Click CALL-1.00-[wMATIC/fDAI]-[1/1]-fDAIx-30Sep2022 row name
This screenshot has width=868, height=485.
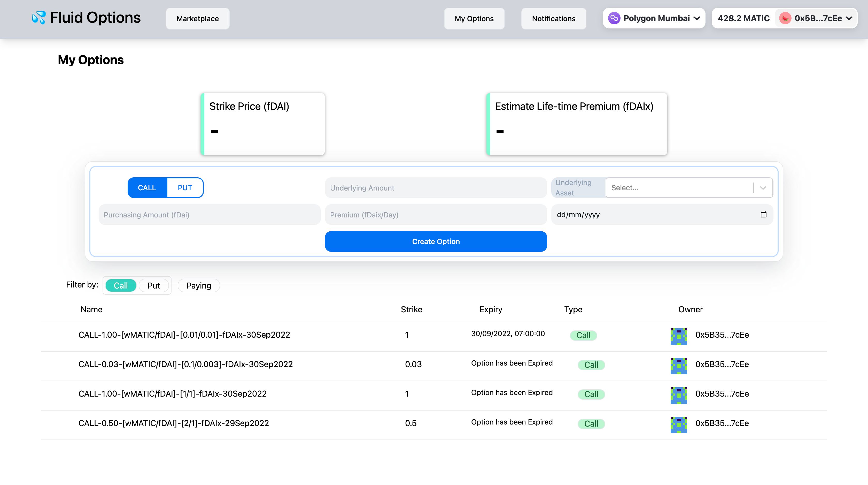(173, 393)
